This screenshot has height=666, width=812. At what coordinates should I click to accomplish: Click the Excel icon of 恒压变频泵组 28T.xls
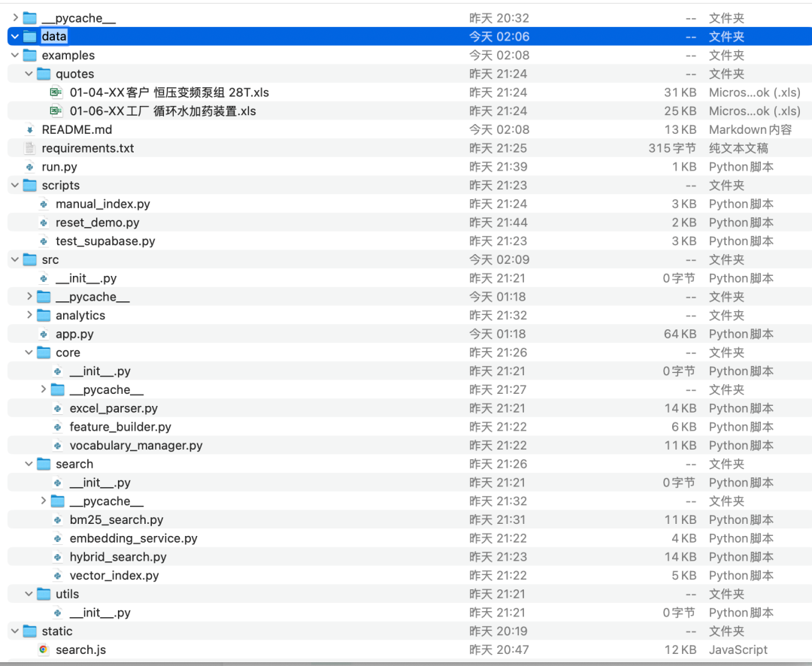[x=56, y=92]
